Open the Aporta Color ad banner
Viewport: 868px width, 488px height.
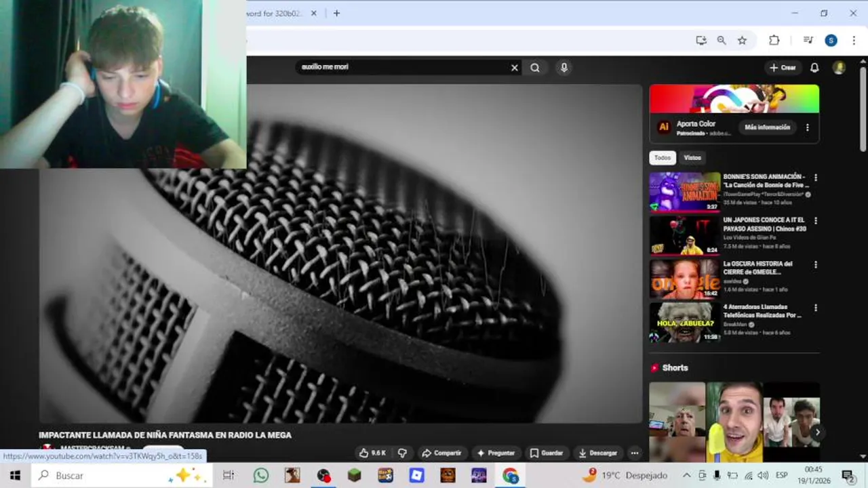click(x=734, y=99)
